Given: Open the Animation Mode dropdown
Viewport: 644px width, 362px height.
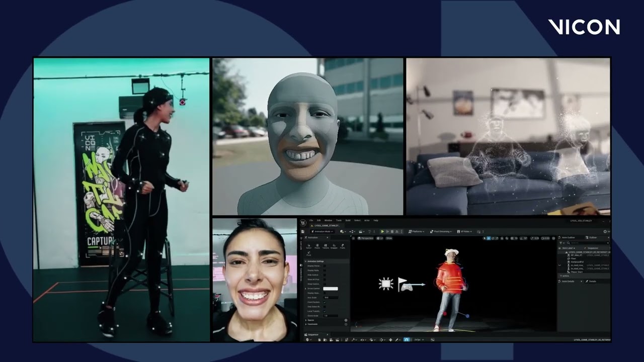Looking at the screenshot, I should [x=322, y=232].
